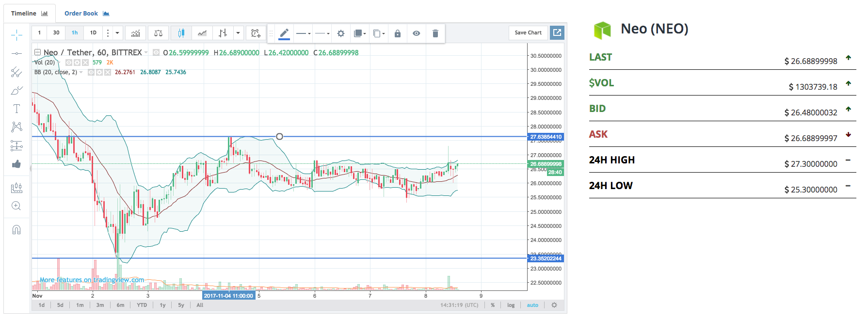Screen dimensions: 868x320
Task: Collapse the Neo / Tether legend
Action: [37, 52]
